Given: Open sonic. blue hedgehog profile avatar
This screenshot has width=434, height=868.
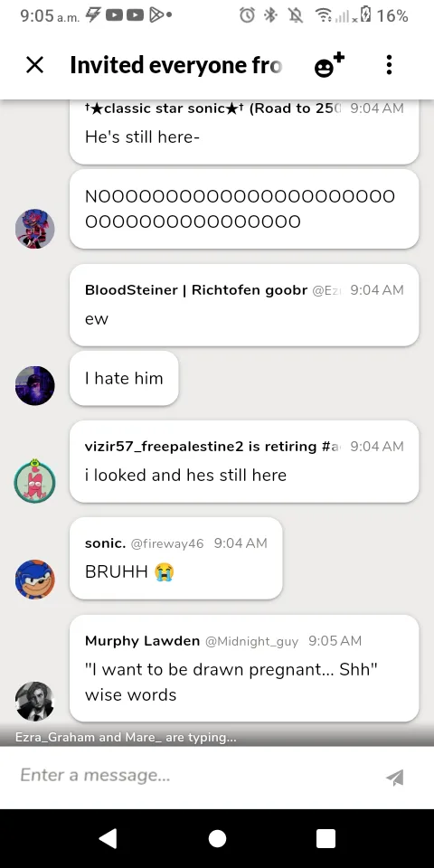Looking at the screenshot, I should [x=35, y=579].
